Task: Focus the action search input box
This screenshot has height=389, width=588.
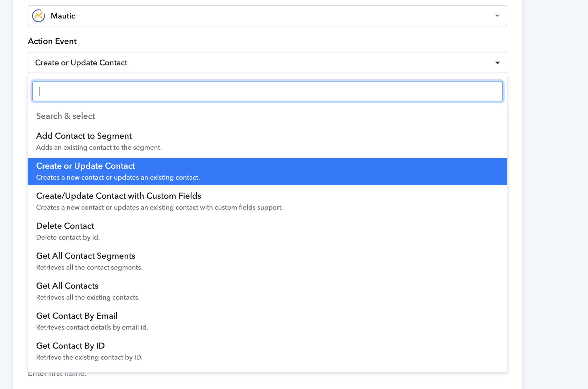Action: 267,91
